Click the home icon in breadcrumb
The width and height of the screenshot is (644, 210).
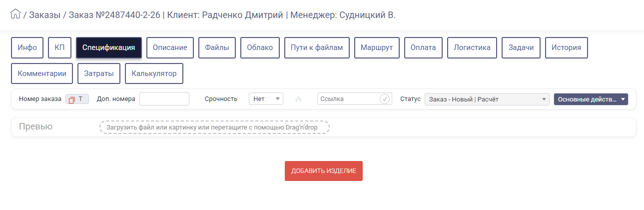pyautogui.click(x=15, y=14)
